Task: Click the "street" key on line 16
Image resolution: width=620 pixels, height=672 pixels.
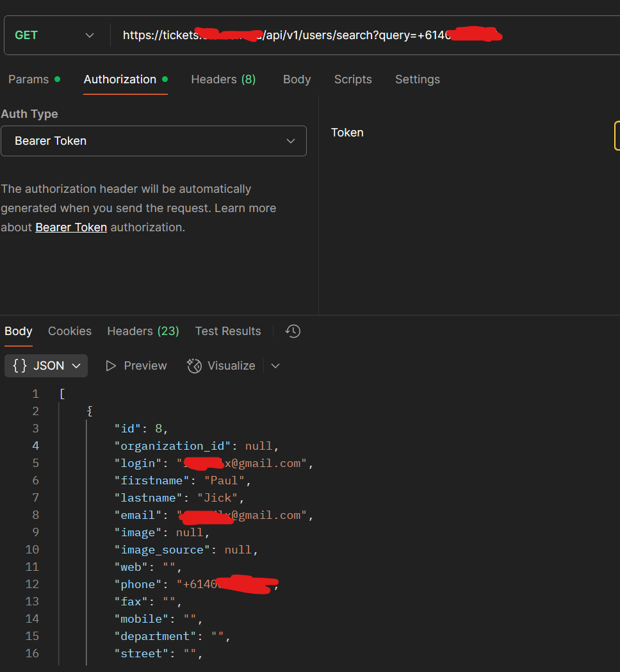Action: point(141,653)
